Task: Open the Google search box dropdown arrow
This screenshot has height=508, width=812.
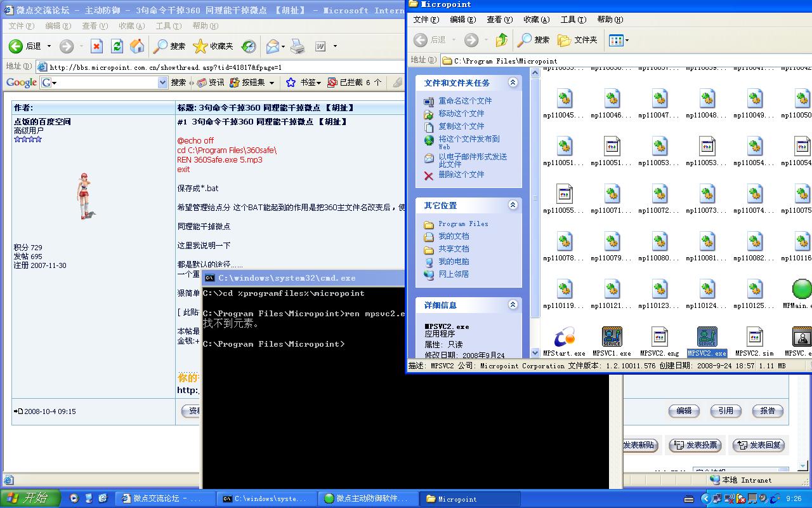Action: [x=163, y=83]
